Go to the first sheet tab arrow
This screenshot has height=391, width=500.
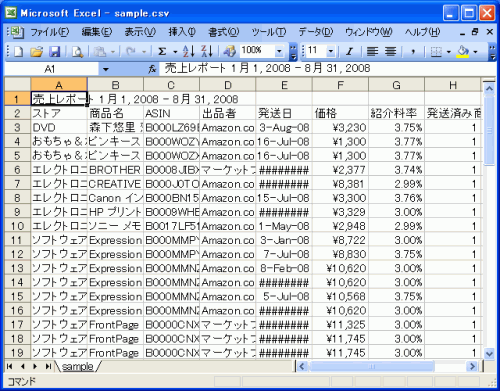point(10,366)
